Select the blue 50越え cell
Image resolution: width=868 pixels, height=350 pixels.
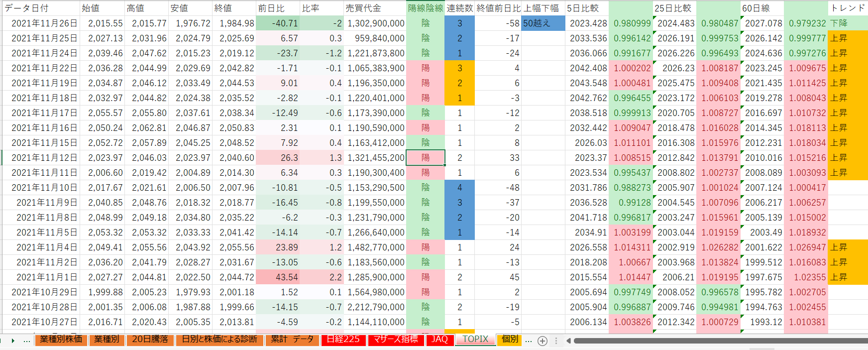pos(542,23)
